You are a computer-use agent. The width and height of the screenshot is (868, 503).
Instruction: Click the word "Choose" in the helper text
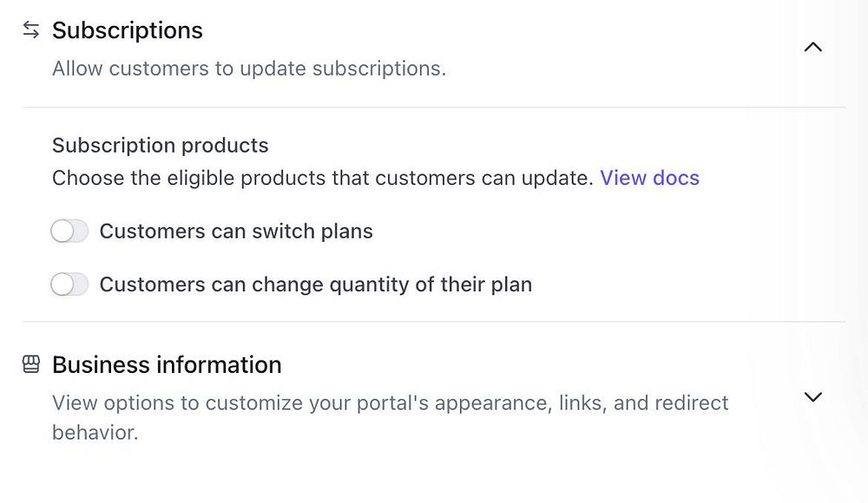point(85,178)
